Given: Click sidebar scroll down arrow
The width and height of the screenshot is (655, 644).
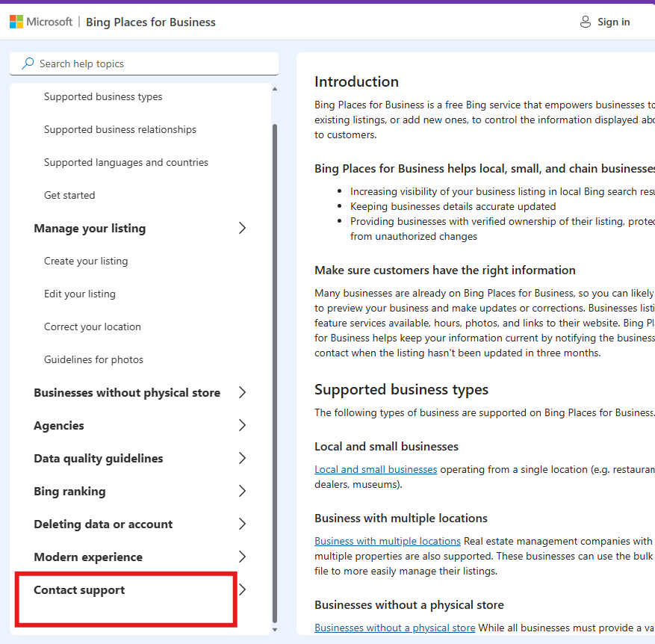Looking at the screenshot, I should coord(274,629).
